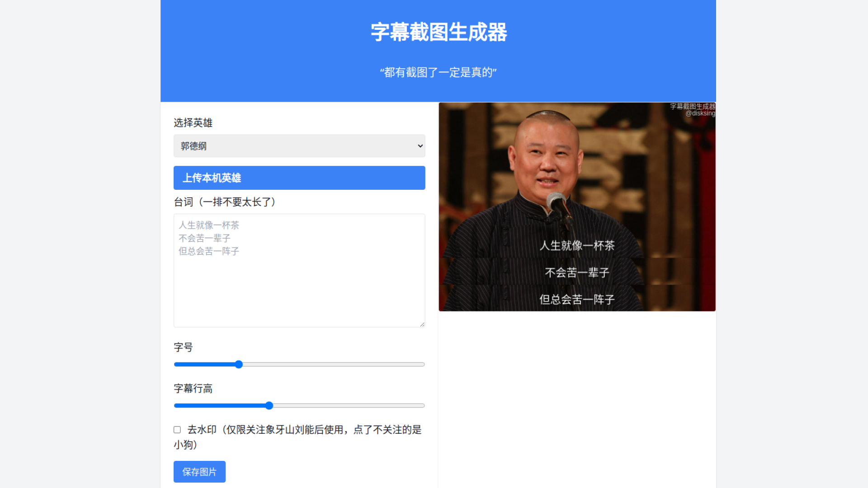The image size is (868, 488).
Task: Click 上传本机英雄 upload button
Action: (299, 178)
